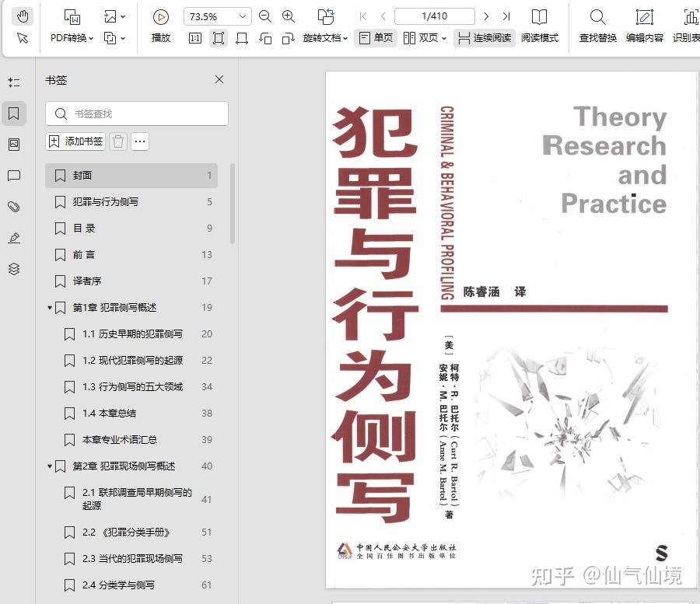700x604 pixels.
Task: Click 添加书签 add bookmark button
Action: tap(75, 141)
